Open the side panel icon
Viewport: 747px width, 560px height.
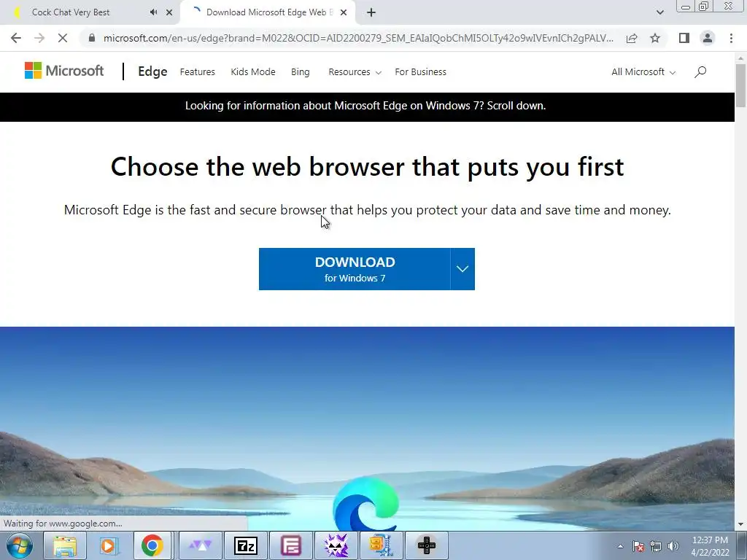click(x=684, y=38)
